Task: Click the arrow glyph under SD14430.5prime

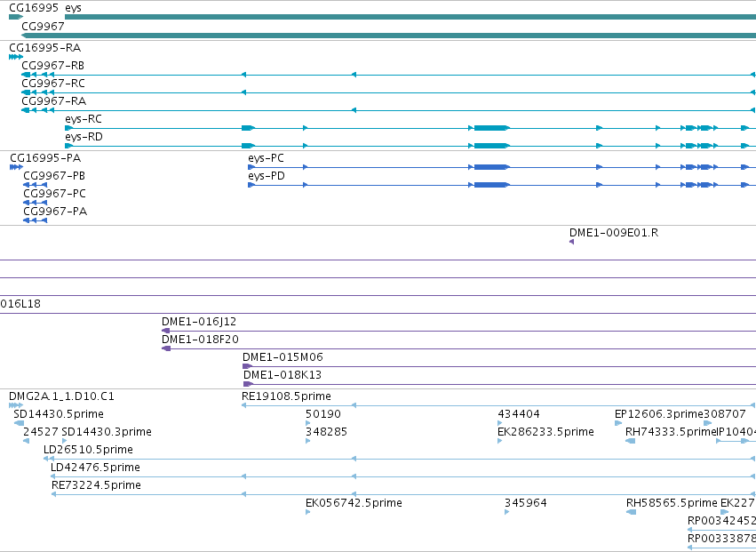Action: pos(19,423)
